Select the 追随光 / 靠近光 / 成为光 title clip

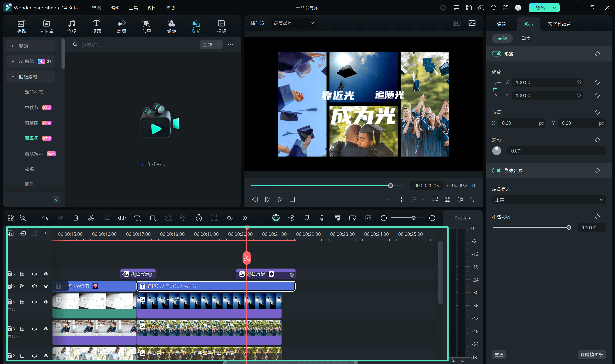[216, 286]
